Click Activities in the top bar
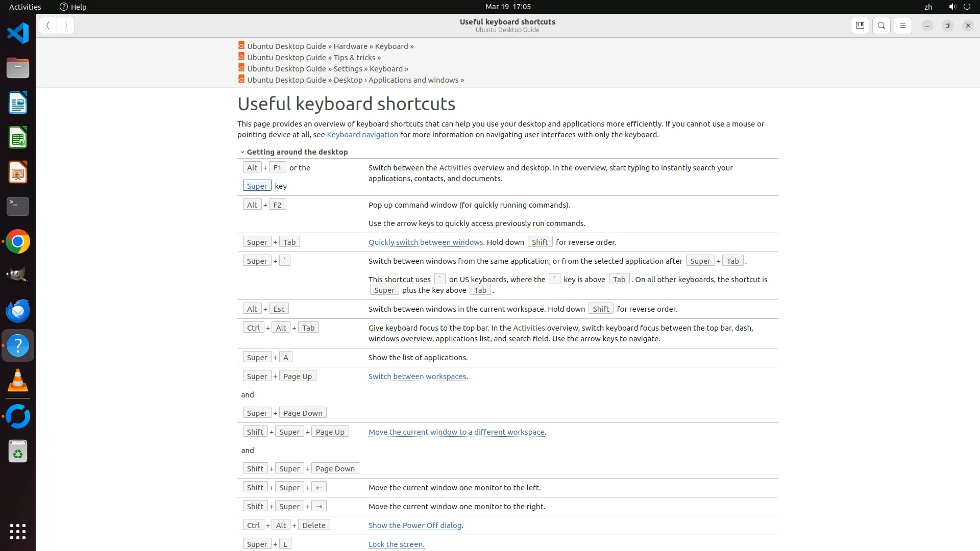The image size is (980, 551). click(25, 7)
